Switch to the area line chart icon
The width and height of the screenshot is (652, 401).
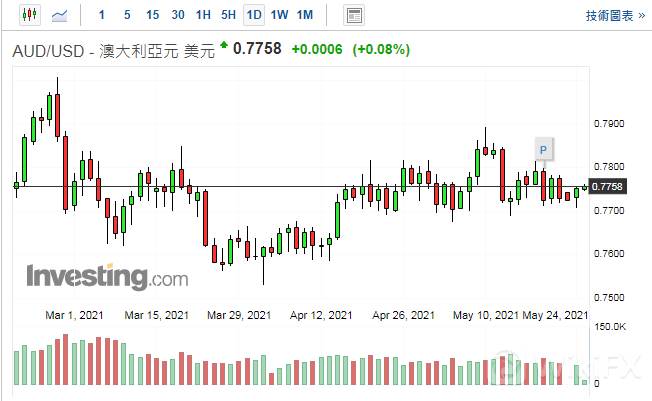59,16
